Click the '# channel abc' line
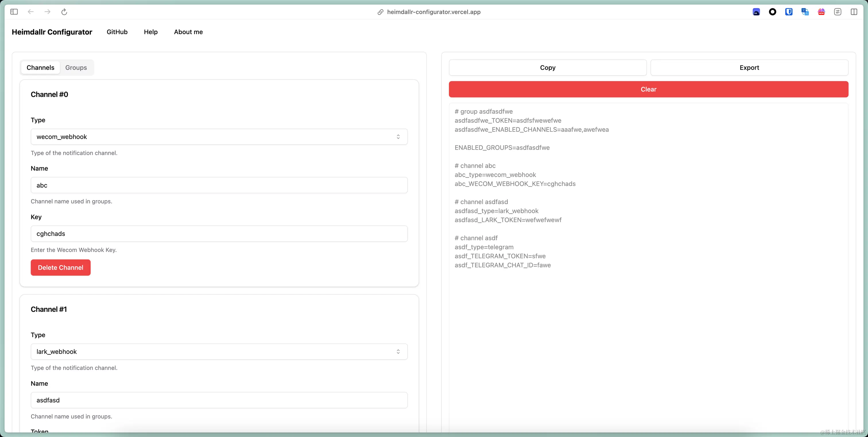 (x=475, y=166)
